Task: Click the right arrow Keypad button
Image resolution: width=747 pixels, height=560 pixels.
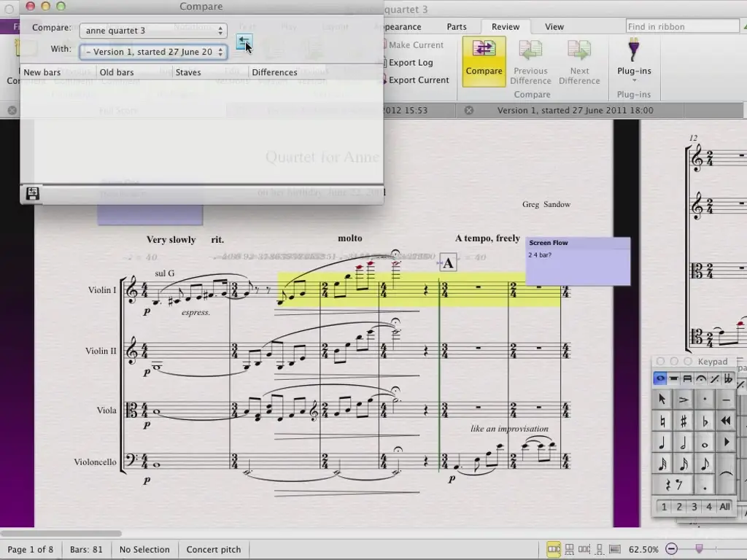Action: pos(726,443)
